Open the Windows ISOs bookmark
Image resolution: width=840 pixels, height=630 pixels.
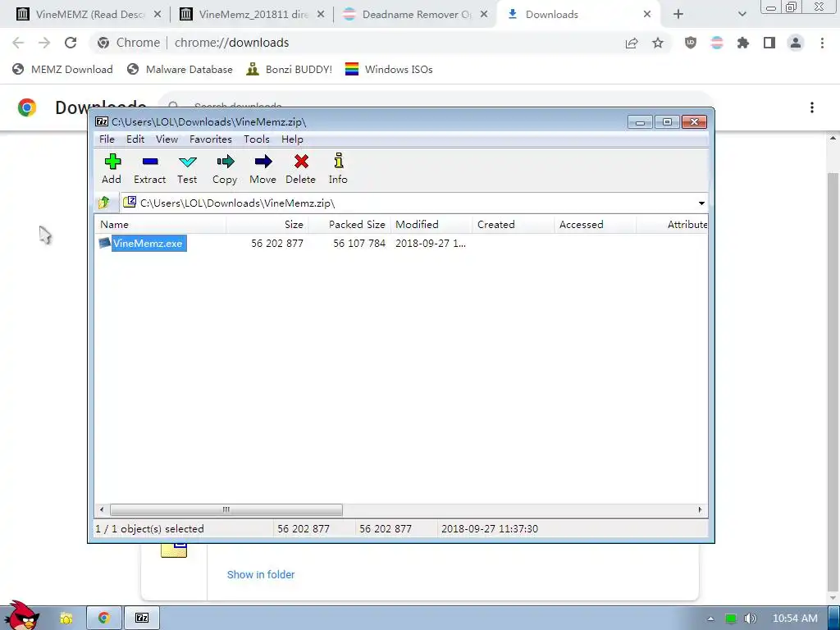(389, 70)
